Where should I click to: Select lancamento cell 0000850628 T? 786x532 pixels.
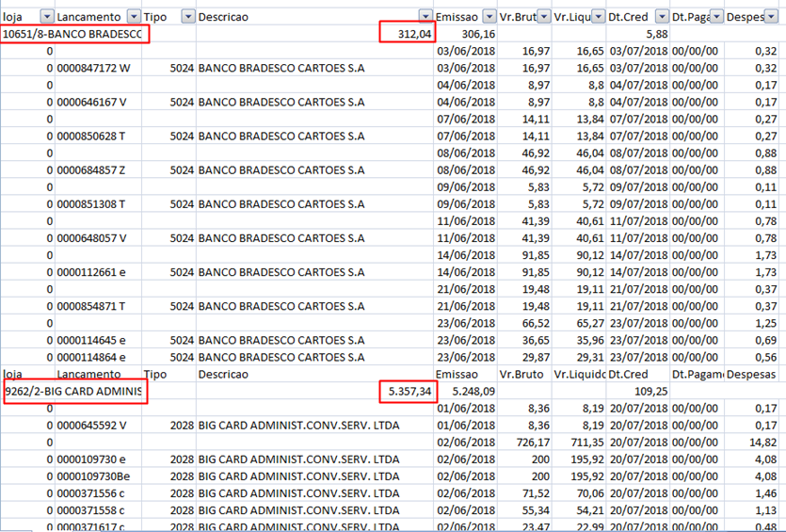98,137
